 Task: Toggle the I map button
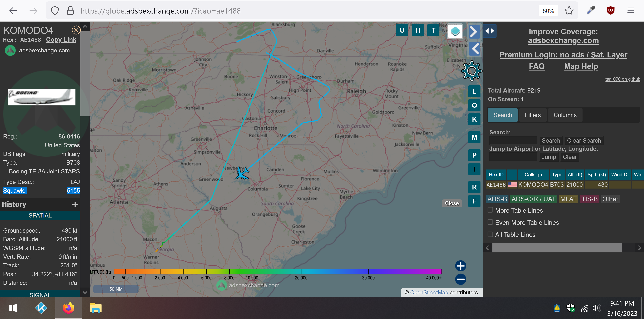[x=474, y=169]
